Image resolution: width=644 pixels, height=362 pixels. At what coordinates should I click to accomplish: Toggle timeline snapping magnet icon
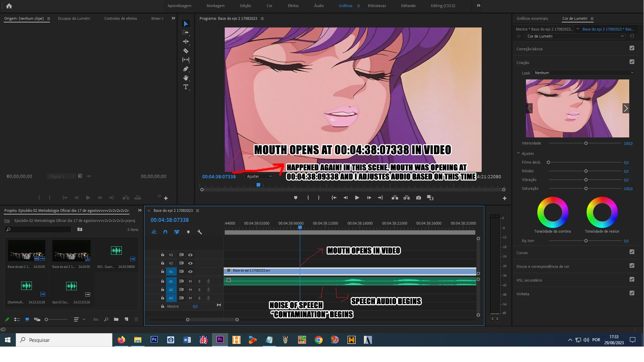click(x=165, y=232)
